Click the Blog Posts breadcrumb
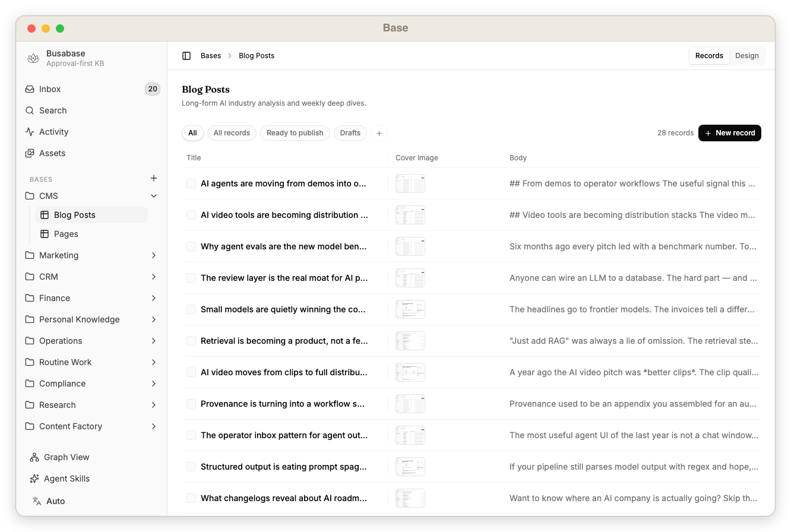The height and width of the screenshot is (532, 791). pos(257,56)
